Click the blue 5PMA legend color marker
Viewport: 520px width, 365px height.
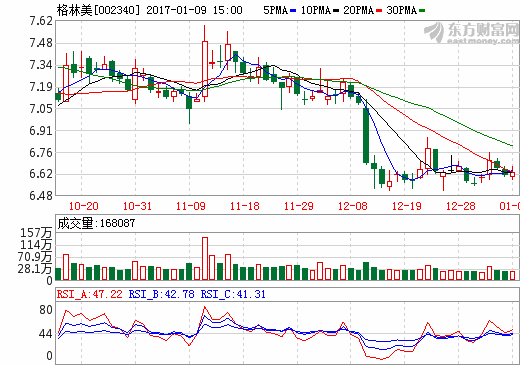pyautogui.click(x=293, y=11)
